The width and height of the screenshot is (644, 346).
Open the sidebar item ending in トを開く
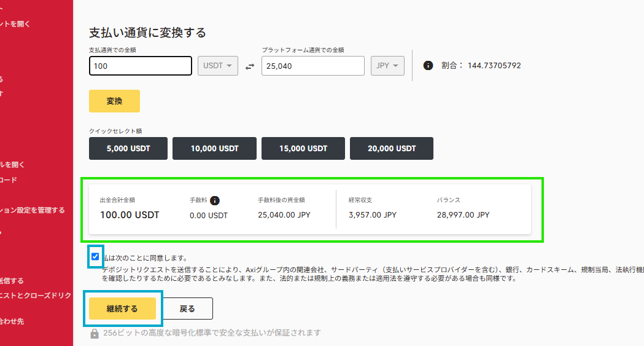[x=15, y=24]
